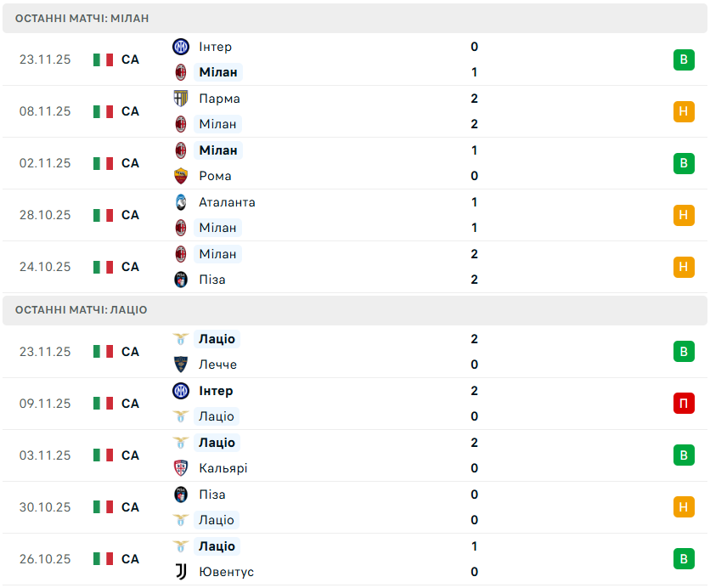Open the Кальярі team link
710x588 pixels.
coord(223,468)
